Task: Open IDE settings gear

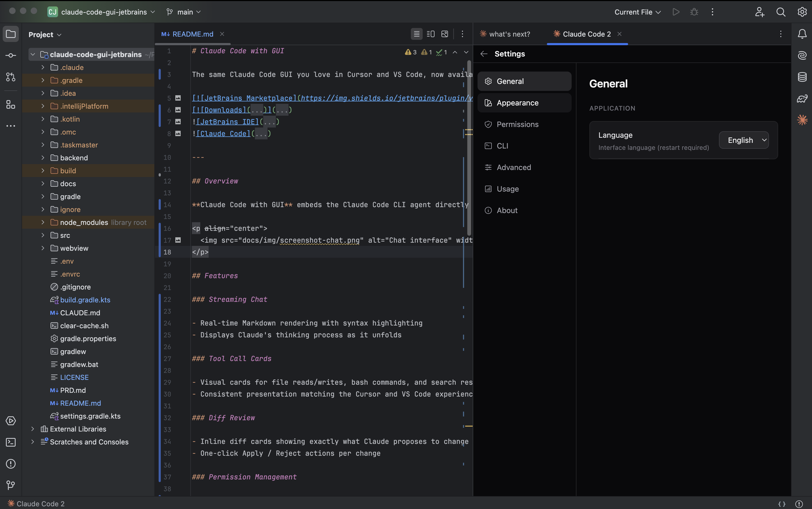Action: point(802,12)
